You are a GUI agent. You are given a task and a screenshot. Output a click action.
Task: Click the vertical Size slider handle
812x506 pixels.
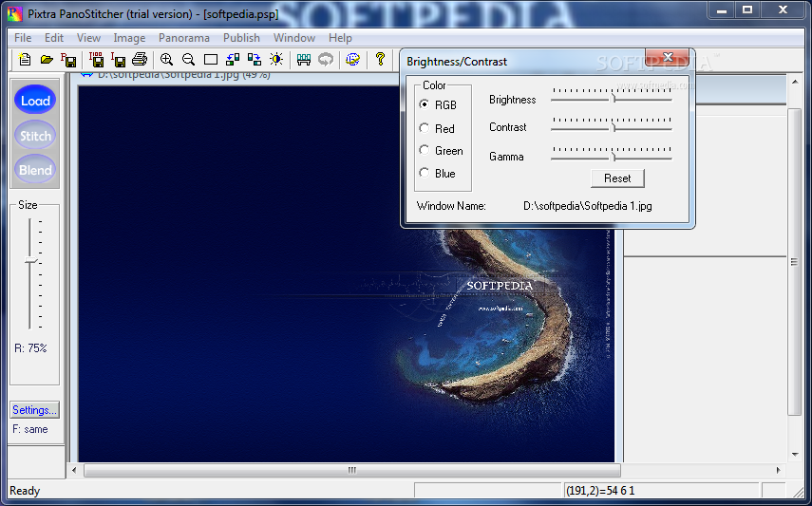[31, 260]
